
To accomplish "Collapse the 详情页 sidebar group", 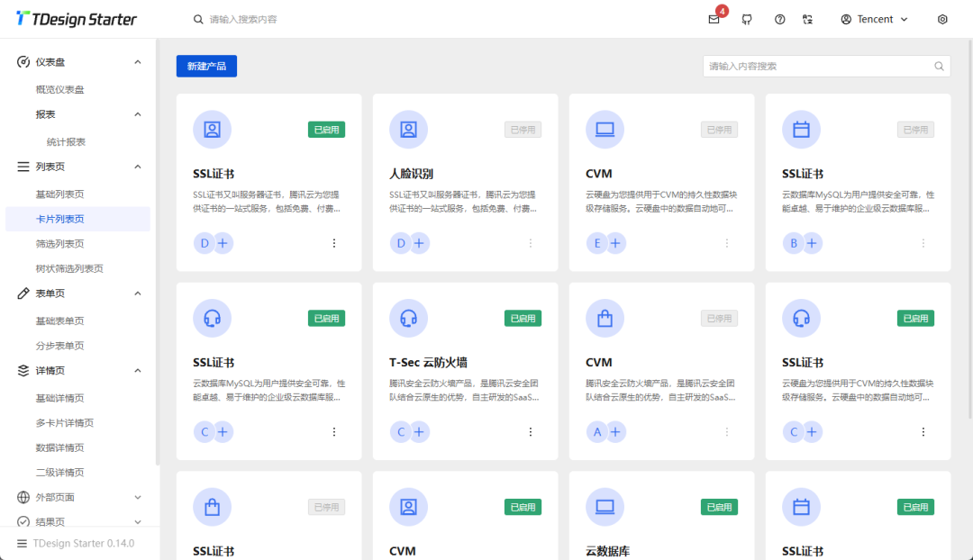I will [138, 370].
